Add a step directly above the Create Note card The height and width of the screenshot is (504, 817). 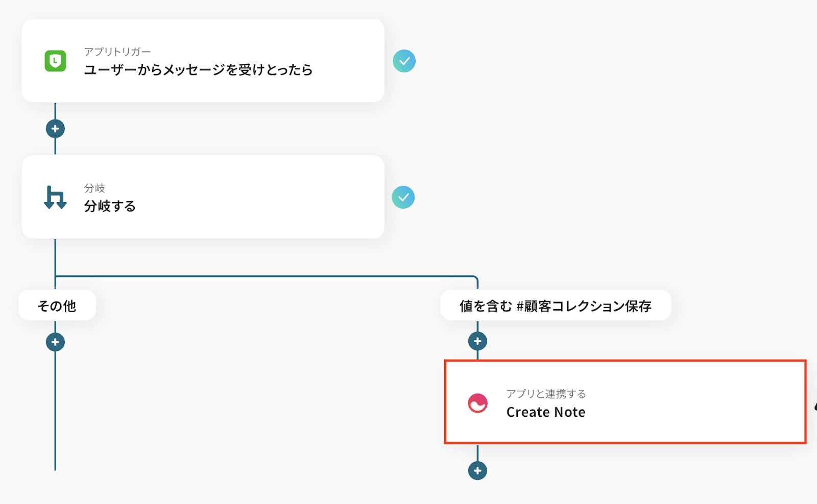[x=477, y=341]
